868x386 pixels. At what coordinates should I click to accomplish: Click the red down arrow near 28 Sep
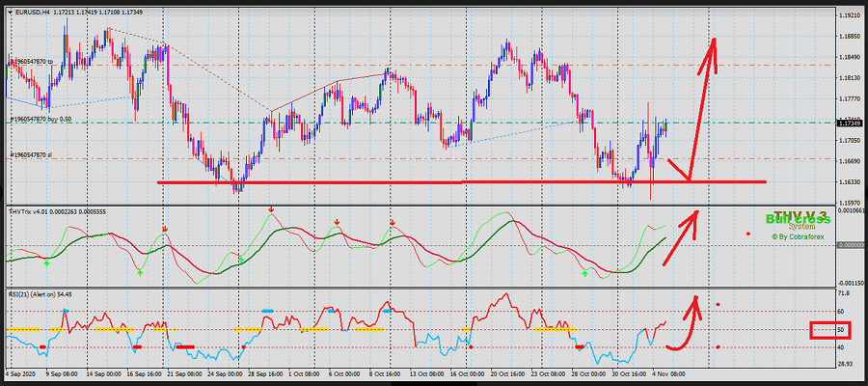(271, 209)
